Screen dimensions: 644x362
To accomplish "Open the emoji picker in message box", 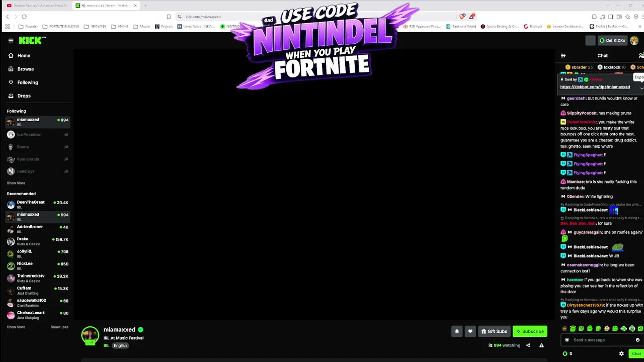I will tap(637, 340).
